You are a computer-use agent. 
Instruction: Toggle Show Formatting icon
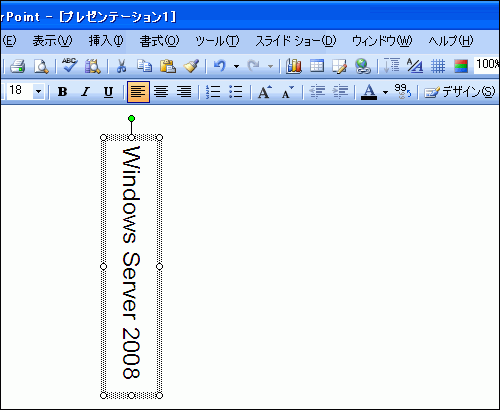point(415,65)
